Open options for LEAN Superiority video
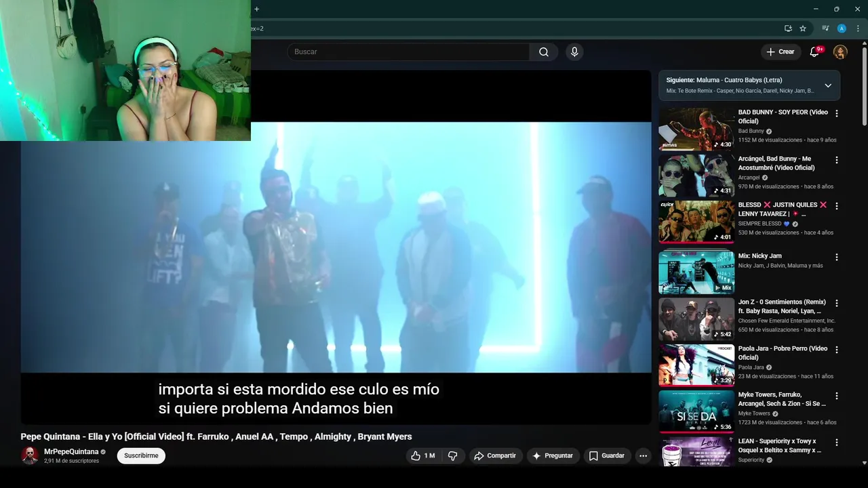Screen dimensions: 868x488 [x=836, y=443]
